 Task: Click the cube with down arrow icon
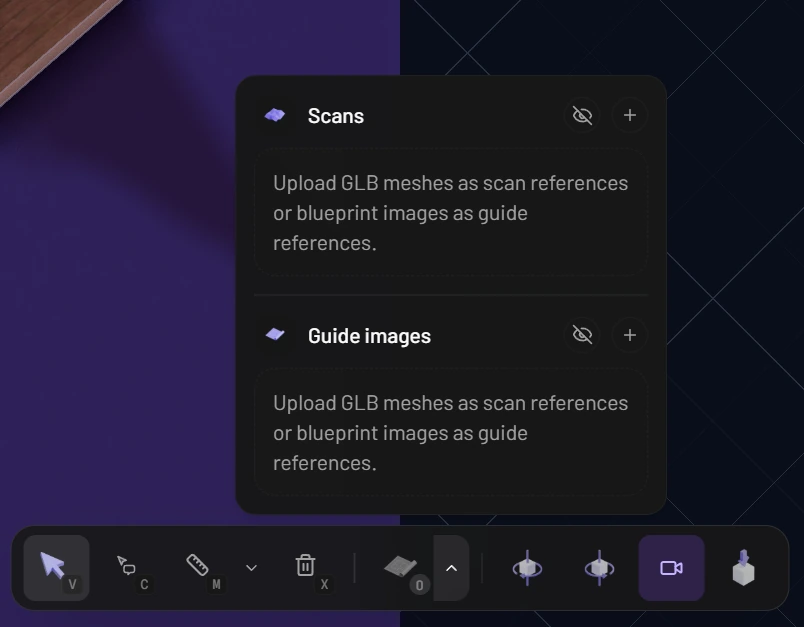coord(743,568)
